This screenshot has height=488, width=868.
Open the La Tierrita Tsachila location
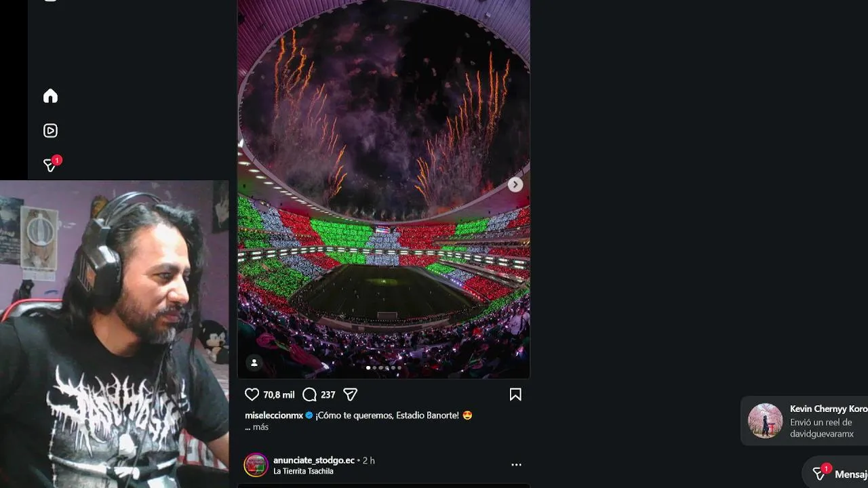click(303, 471)
